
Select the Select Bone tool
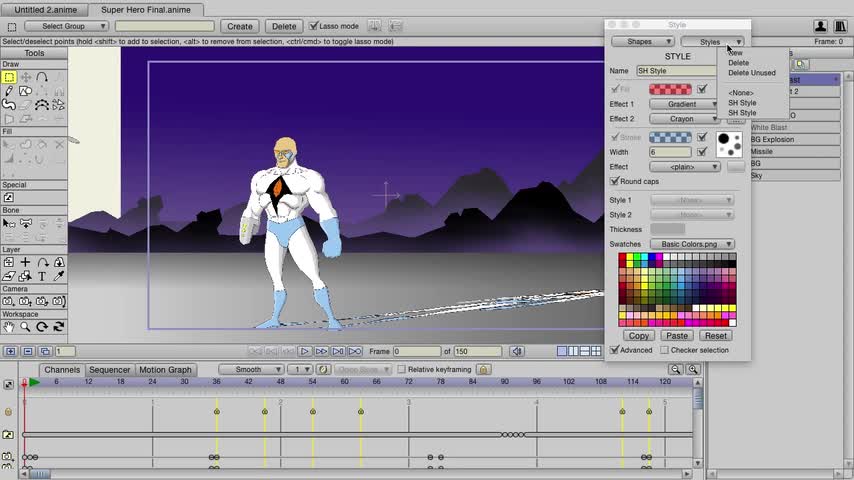pyautogui.click(x=9, y=223)
